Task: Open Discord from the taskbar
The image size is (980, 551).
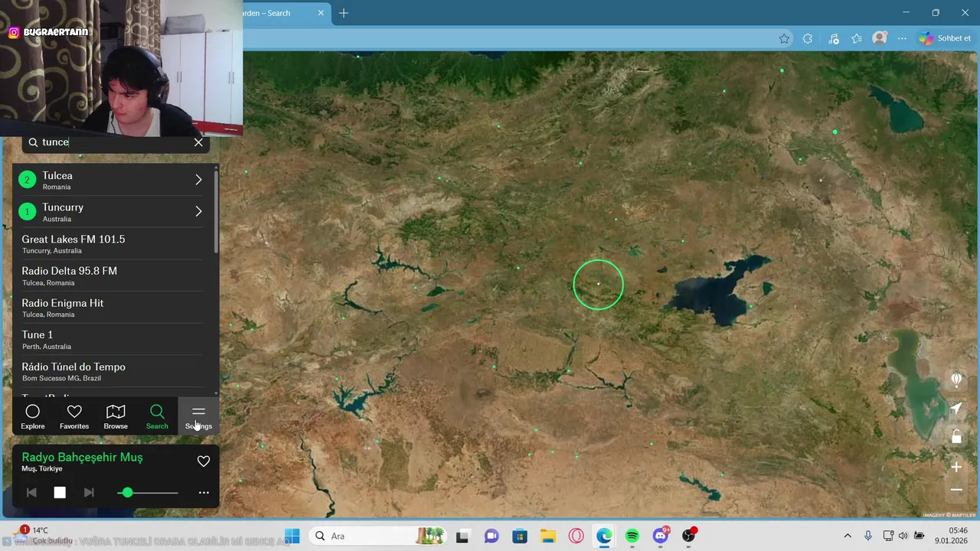Action: pos(661,536)
